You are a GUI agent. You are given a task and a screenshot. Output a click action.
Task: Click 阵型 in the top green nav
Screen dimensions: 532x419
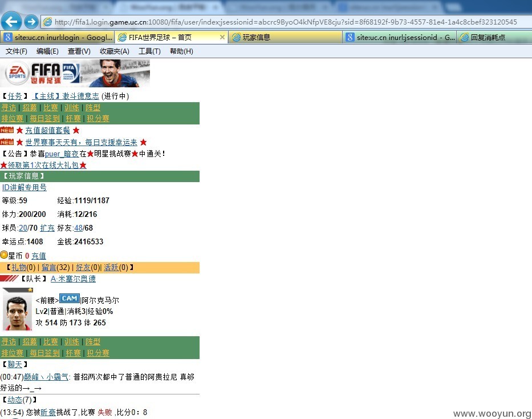coord(93,108)
